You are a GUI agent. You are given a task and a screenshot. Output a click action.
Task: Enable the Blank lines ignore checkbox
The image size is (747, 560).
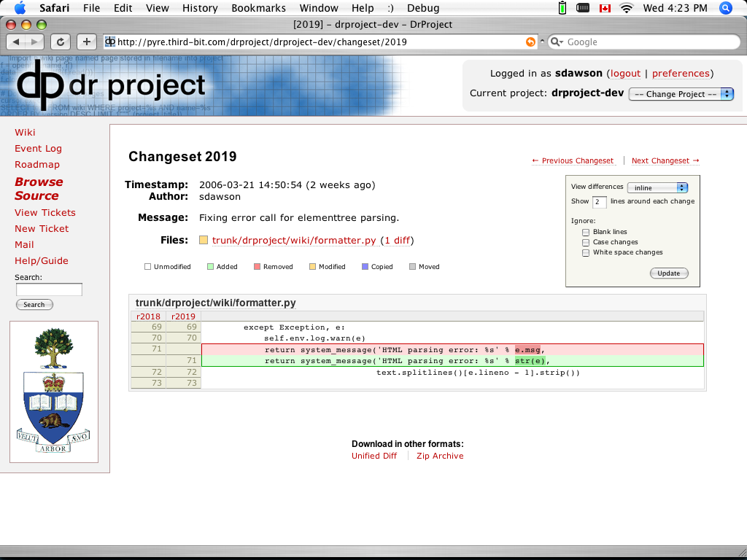pyautogui.click(x=586, y=232)
